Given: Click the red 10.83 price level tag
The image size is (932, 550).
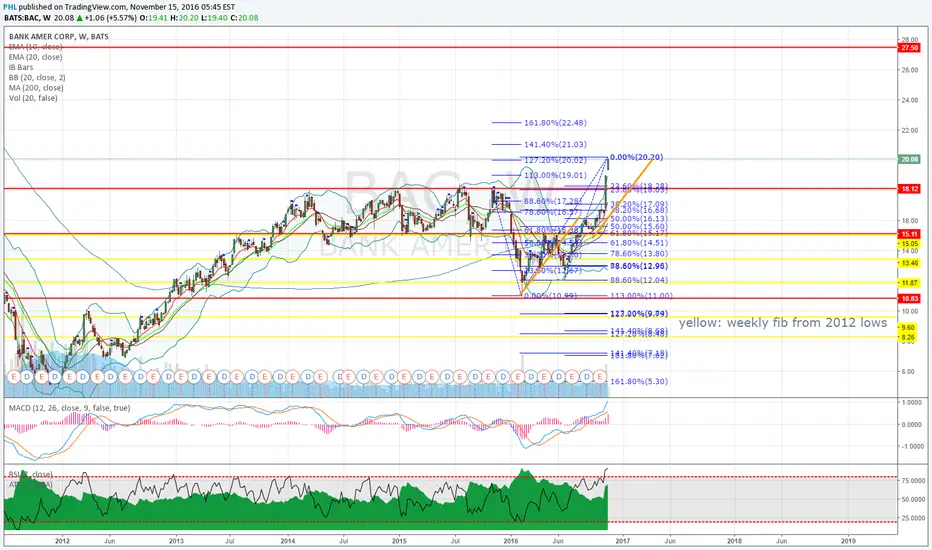Looking at the screenshot, I should [x=910, y=298].
